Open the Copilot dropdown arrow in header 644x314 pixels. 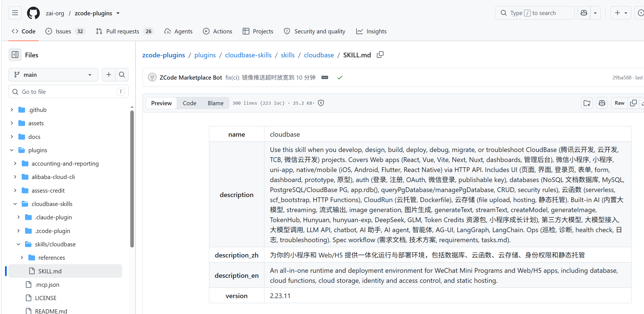[595, 13]
